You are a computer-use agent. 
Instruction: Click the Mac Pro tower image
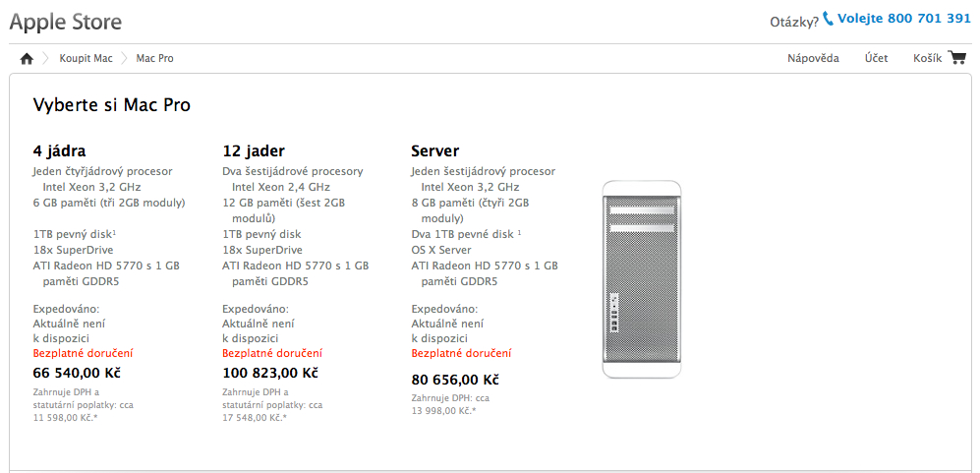coord(642,279)
